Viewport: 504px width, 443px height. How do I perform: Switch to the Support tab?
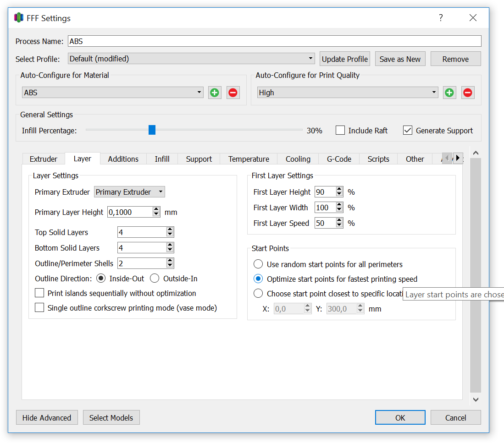tap(199, 159)
